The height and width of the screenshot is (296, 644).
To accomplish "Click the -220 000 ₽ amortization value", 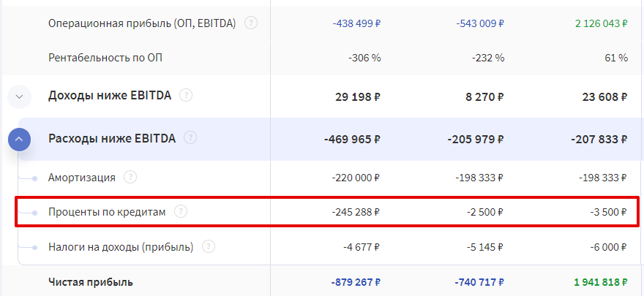I will (x=356, y=178).
